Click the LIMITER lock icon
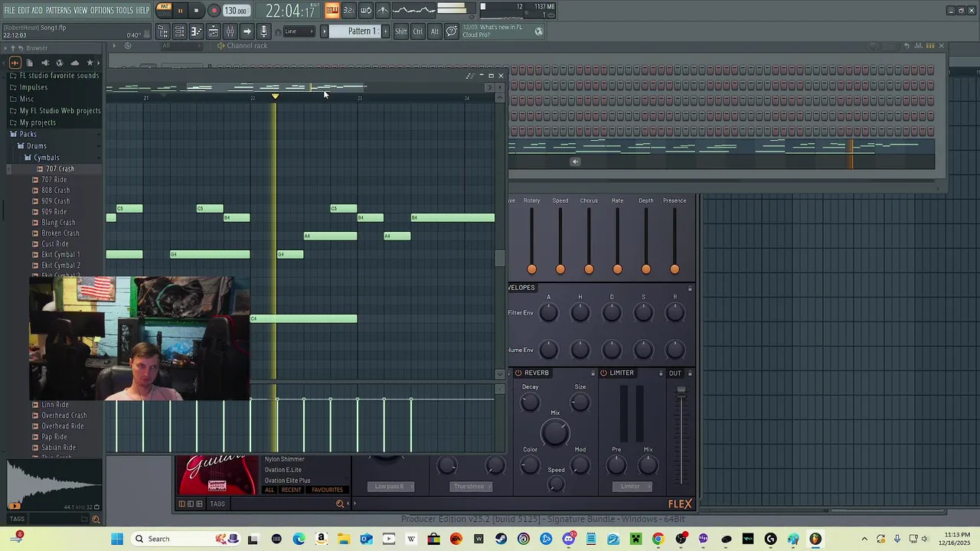The width and height of the screenshot is (980, 551). [x=661, y=373]
